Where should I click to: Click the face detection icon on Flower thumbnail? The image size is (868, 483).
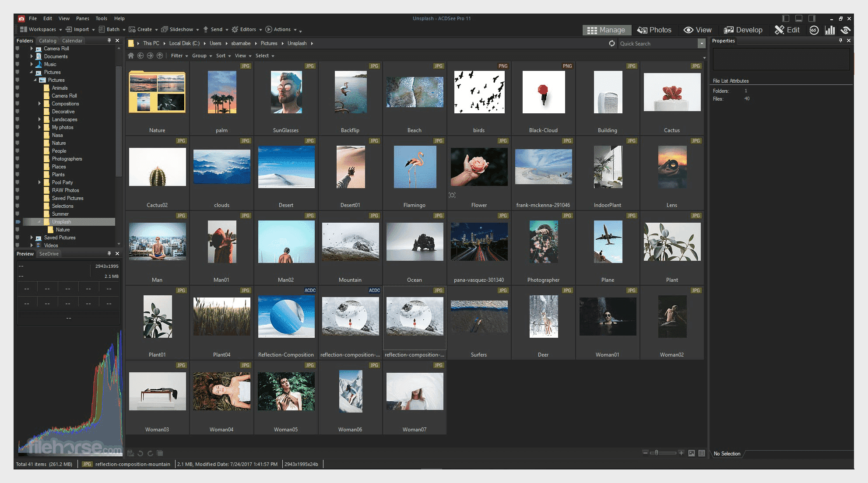point(452,195)
